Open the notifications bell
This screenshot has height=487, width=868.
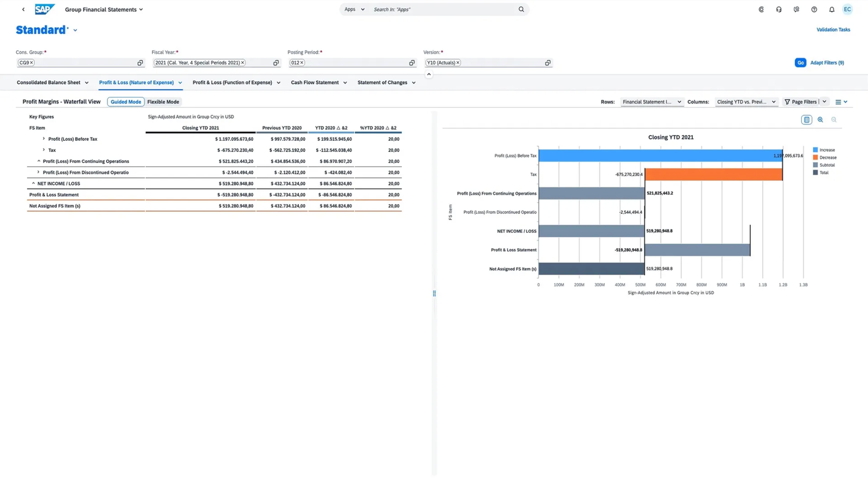(x=831, y=9)
